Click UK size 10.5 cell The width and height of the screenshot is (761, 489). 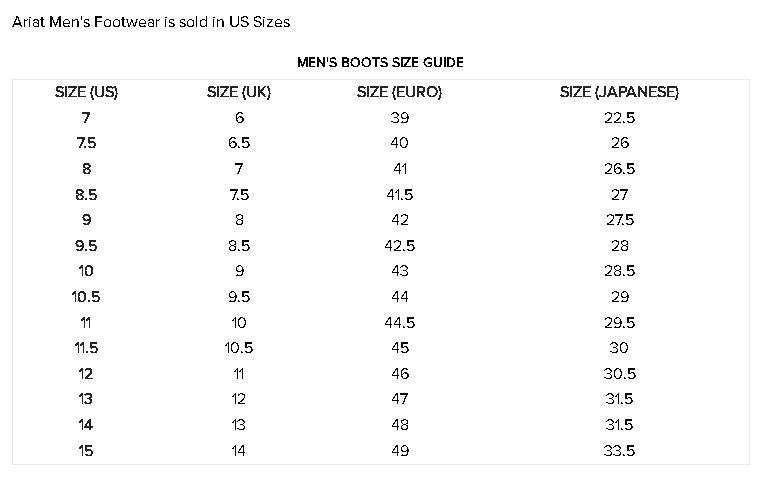239,348
